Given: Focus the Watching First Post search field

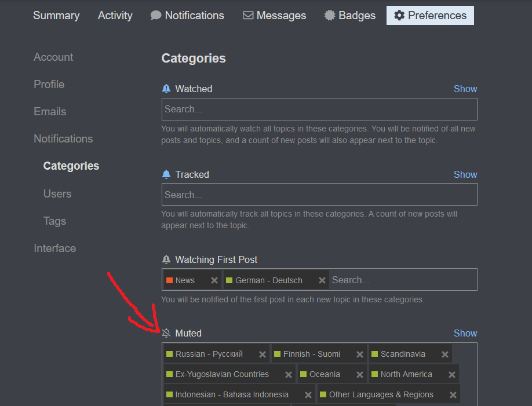Looking at the screenshot, I should pyautogui.click(x=403, y=280).
